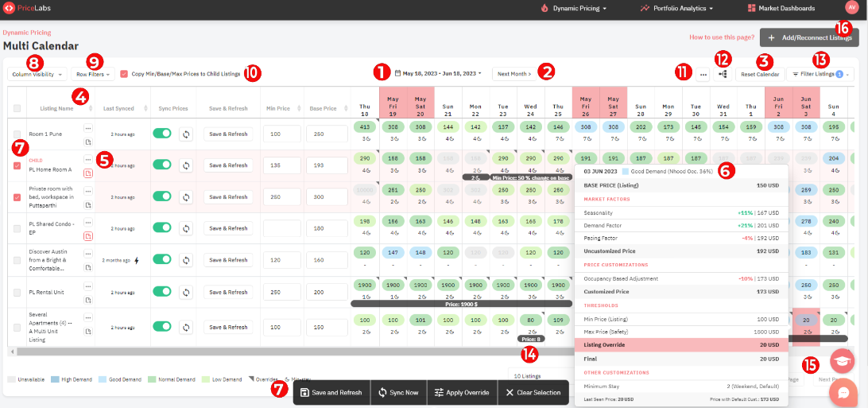The height and width of the screenshot is (408, 868).
Task: Open the Row Filters dropdown
Action: [92, 74]
